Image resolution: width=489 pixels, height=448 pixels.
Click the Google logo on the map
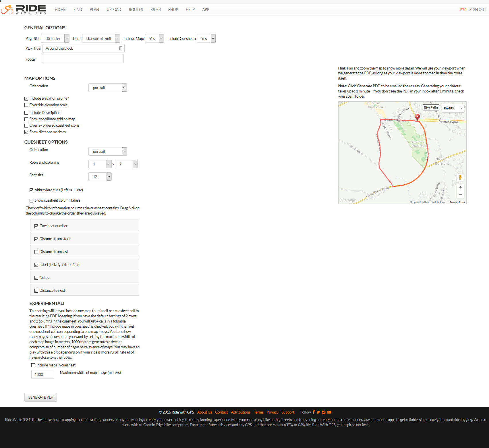[x=348, y=200]
